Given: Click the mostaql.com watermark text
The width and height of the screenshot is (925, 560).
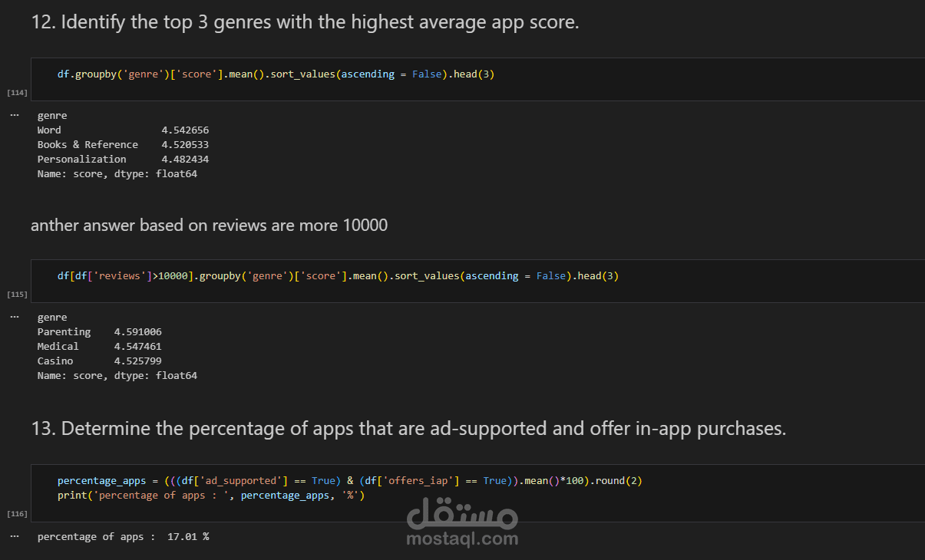Looking at the screenshot, I should (461, 539).
